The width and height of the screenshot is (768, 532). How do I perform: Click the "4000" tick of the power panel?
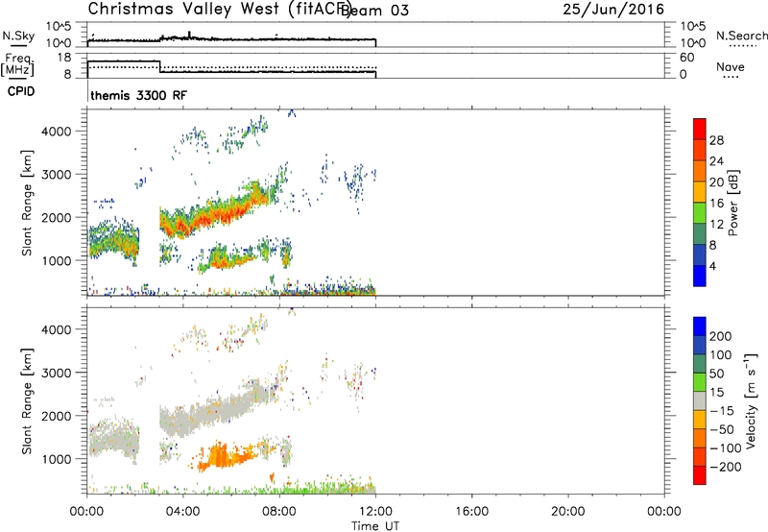57,132
